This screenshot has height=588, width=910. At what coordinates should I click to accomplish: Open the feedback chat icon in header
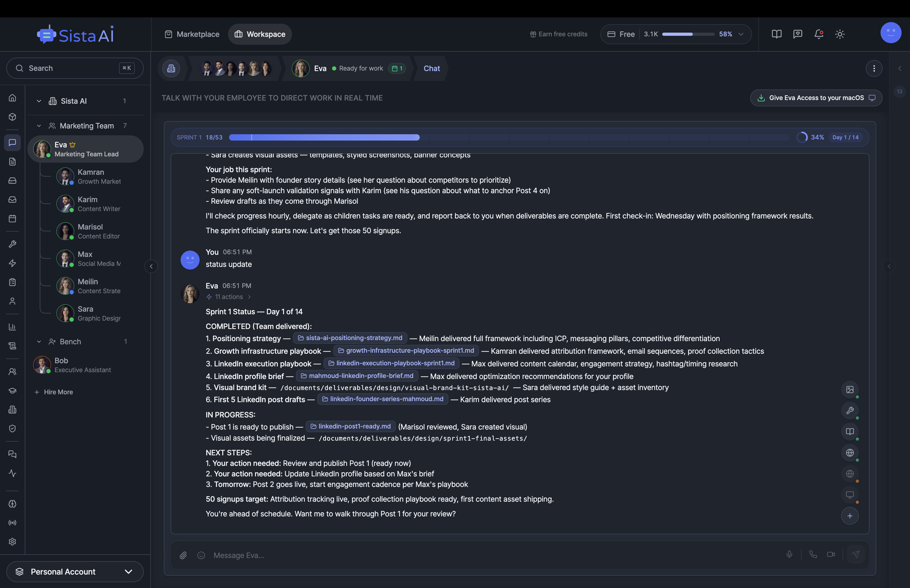[797, 34]
